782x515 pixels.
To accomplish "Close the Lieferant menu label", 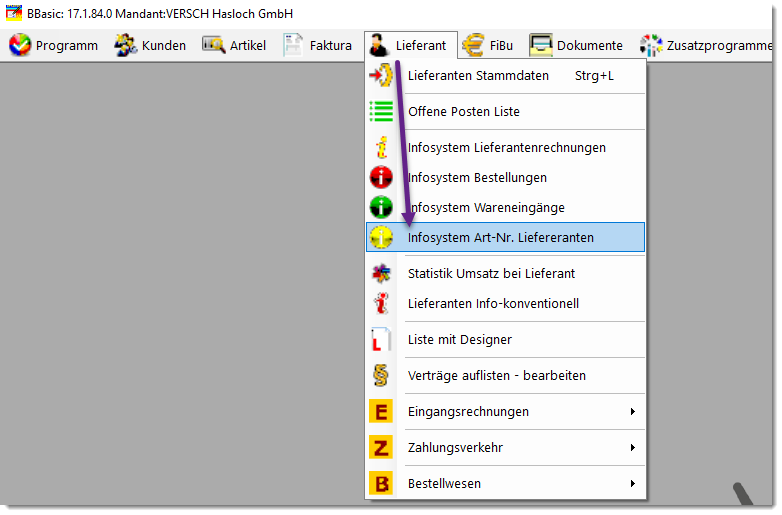I will pos(421,45).
